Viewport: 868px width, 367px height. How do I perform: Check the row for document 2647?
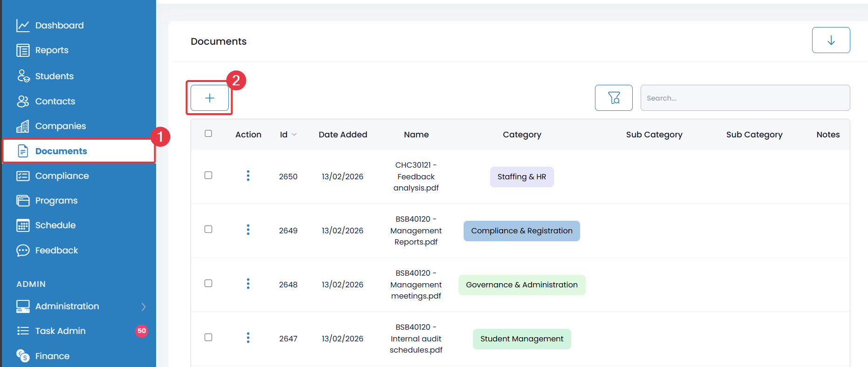coord(208,337)
